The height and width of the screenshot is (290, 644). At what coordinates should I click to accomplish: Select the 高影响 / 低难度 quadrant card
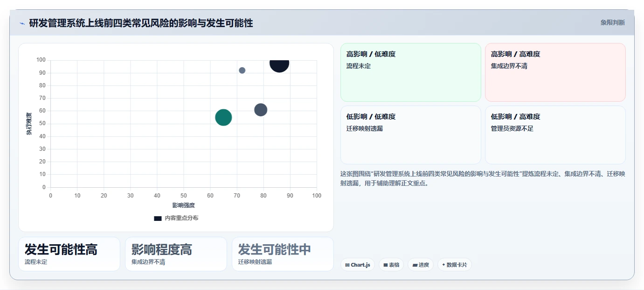pos(410,72)
